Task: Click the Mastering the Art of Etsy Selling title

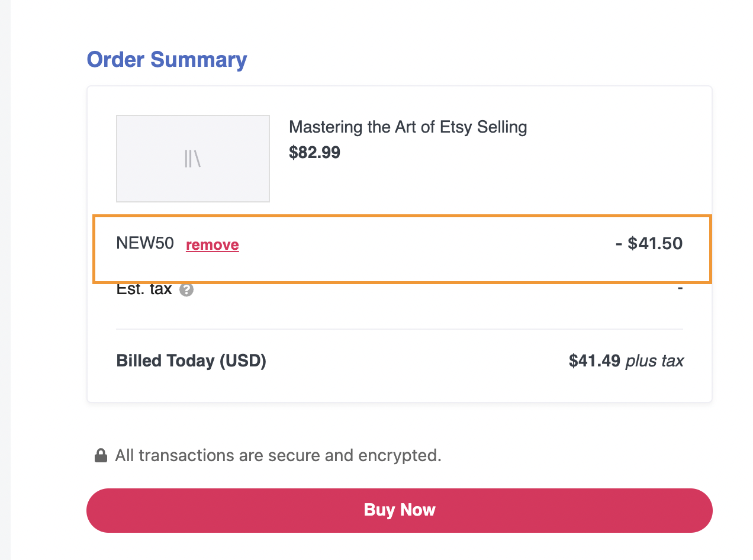Action: coord(408,127)
